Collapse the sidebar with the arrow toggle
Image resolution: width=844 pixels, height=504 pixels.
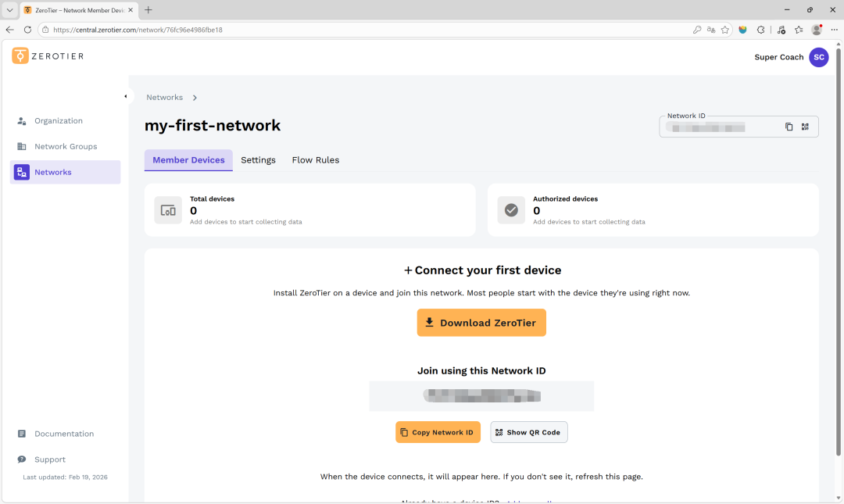[x=126, y=96]
